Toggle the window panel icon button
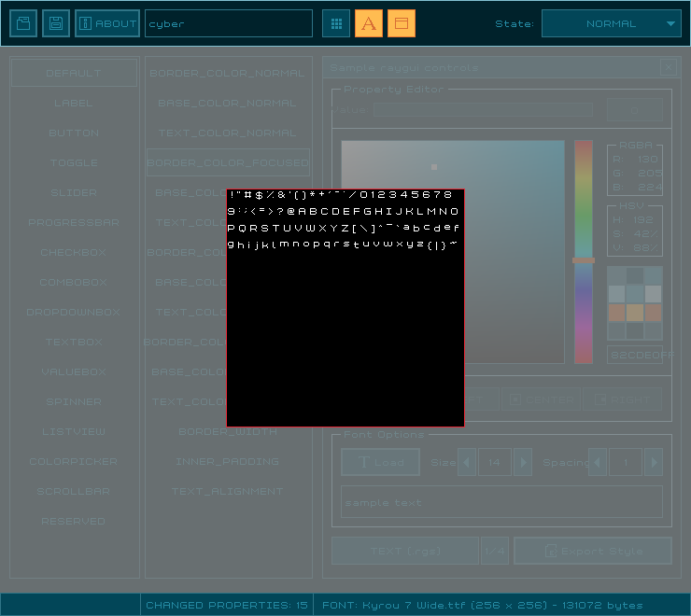Screen dimensions: 691x616 (x=402, y=23)
